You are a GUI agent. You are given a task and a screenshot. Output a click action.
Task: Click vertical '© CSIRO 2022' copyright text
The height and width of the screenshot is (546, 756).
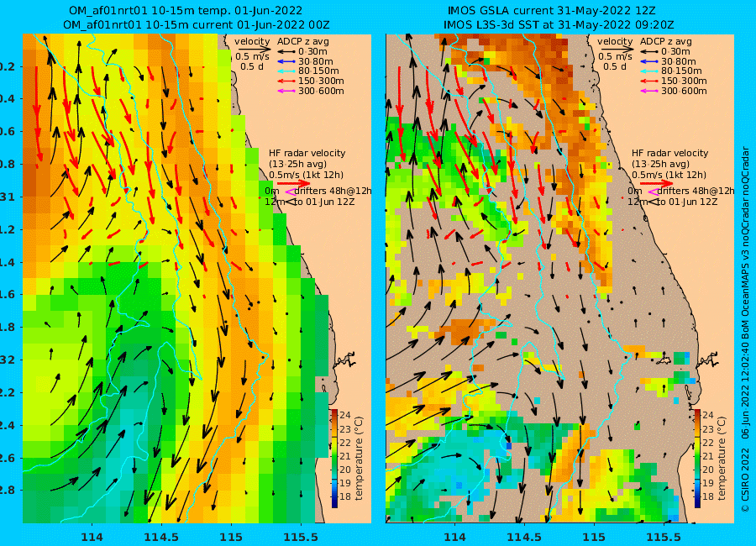[x=745, y=480]
